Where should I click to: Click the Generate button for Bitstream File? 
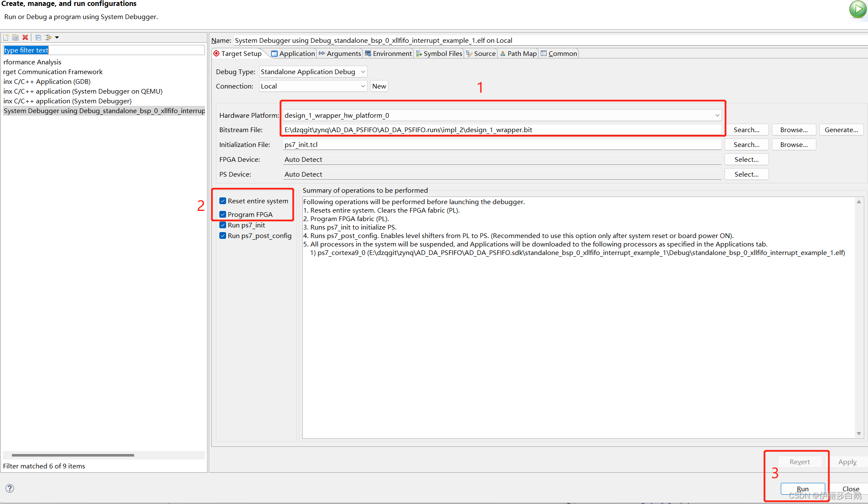click(840, 130)
